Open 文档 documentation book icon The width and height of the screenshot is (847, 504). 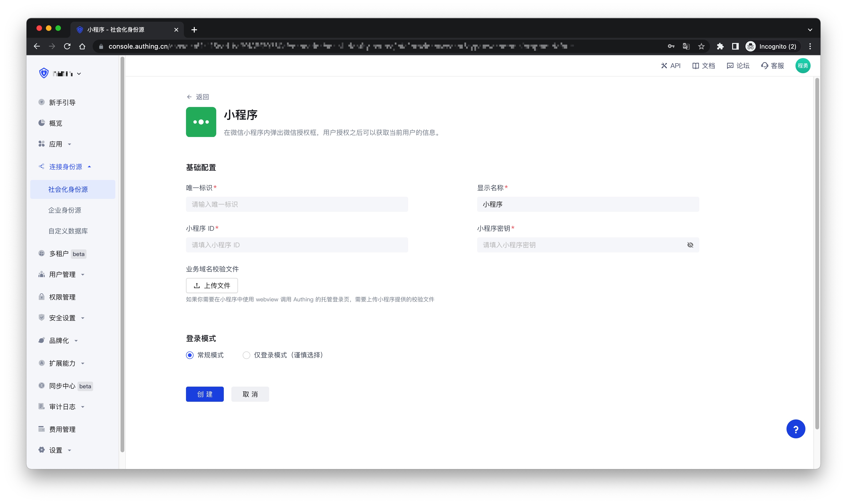(696, 66)
